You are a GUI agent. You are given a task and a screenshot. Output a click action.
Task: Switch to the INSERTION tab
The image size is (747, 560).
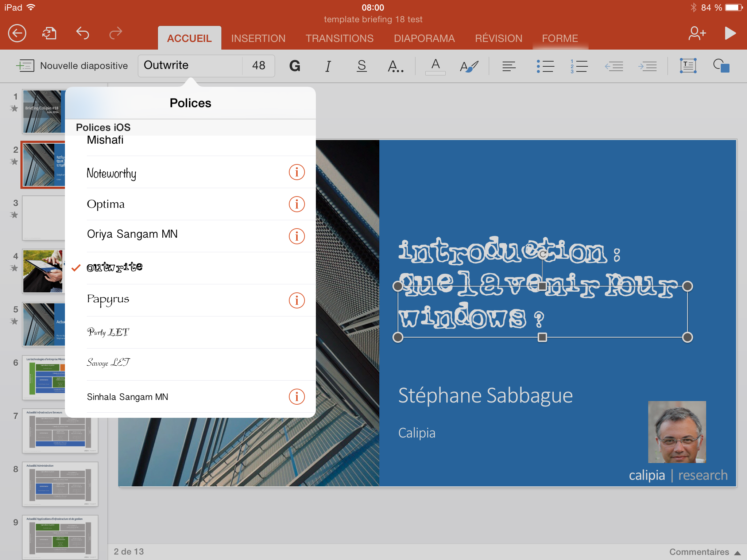point(258,38)
